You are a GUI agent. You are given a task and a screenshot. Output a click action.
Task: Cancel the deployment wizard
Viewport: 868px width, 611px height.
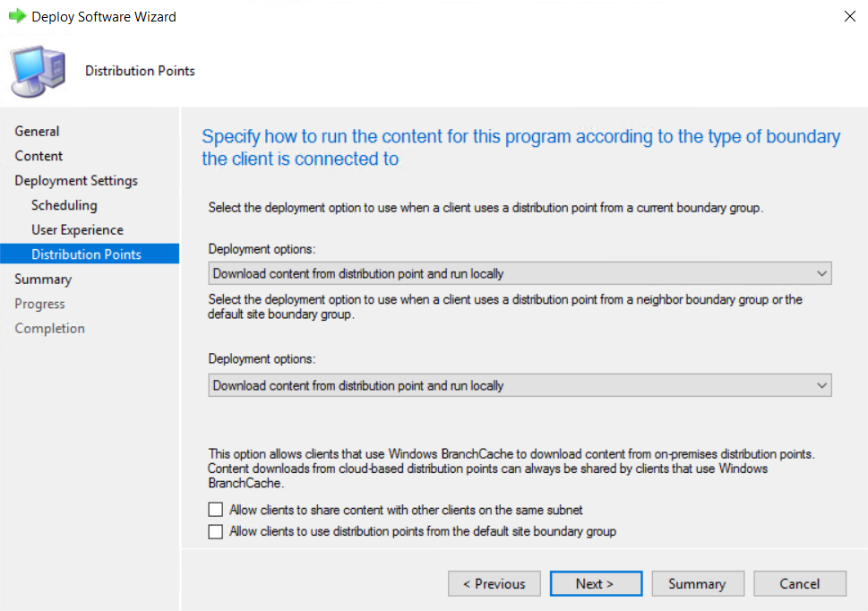(799, 583)
